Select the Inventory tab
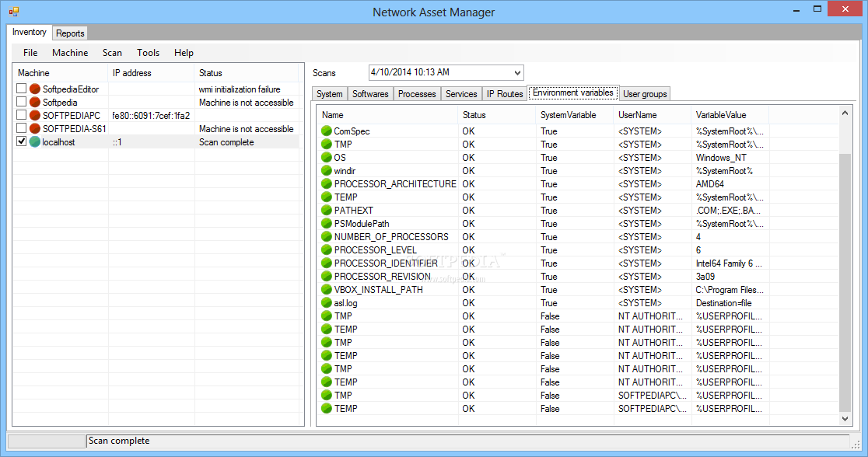 click(x=30, y=32)
